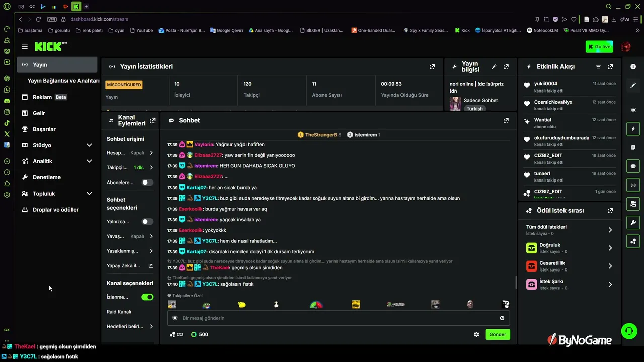Click the Kick logo
Viewport: 644px width, 362px height.
(51, 46)
